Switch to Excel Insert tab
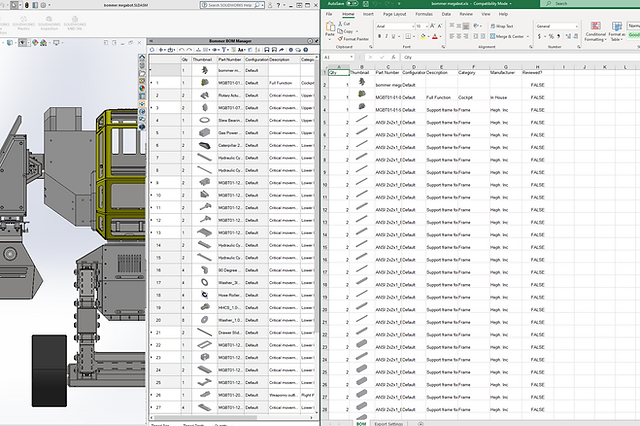Image resolution: width=640 pixels, height=426 pixels. coord(368,14)
